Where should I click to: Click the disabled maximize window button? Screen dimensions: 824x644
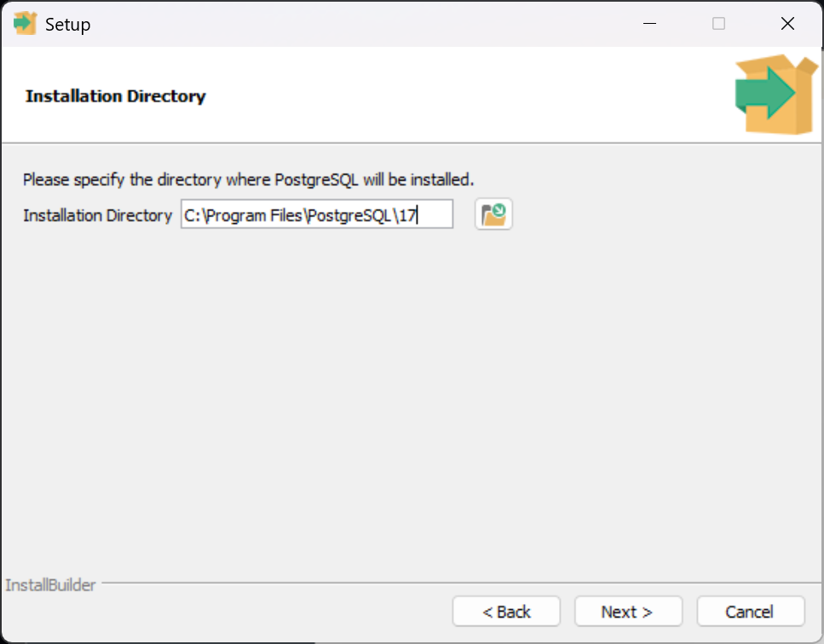pyautogui.click(x=718, y=24)
